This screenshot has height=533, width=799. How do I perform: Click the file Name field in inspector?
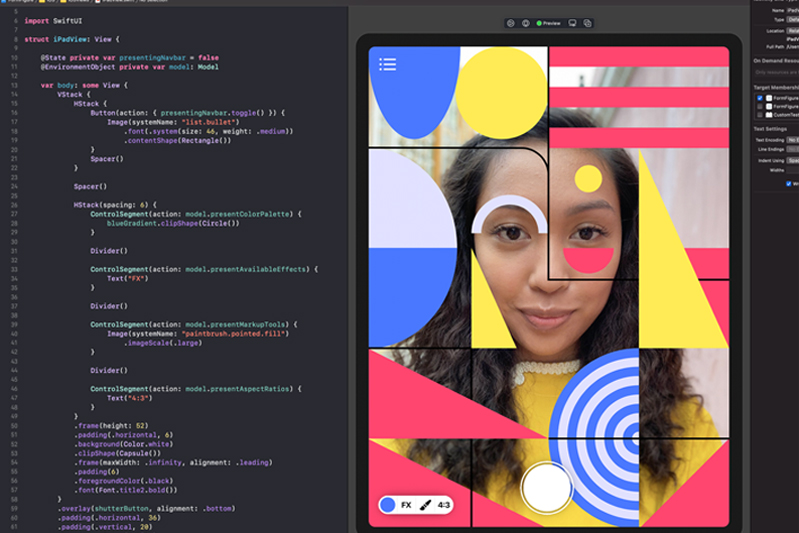pyautogui.click(x=792, y=10)
